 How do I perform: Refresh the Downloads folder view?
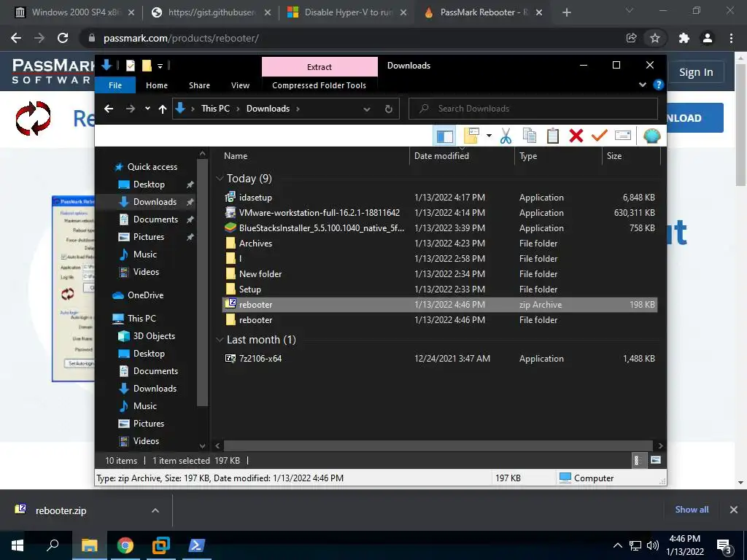coord(389,109)
